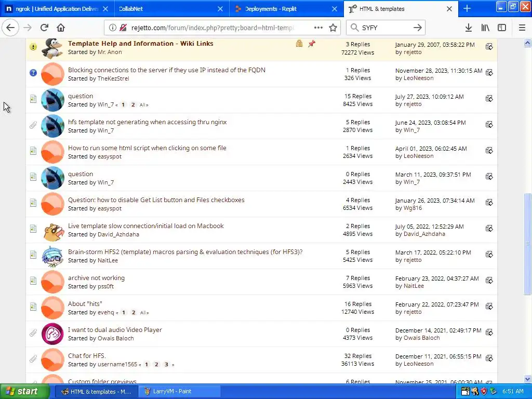Click the vertical scrollbar thumb
Screen dimensions: 532x399
(x=527, y=244)
